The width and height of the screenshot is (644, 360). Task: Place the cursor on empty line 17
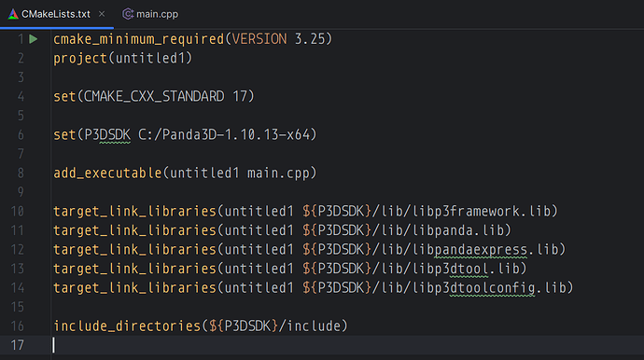coord(347,345)
